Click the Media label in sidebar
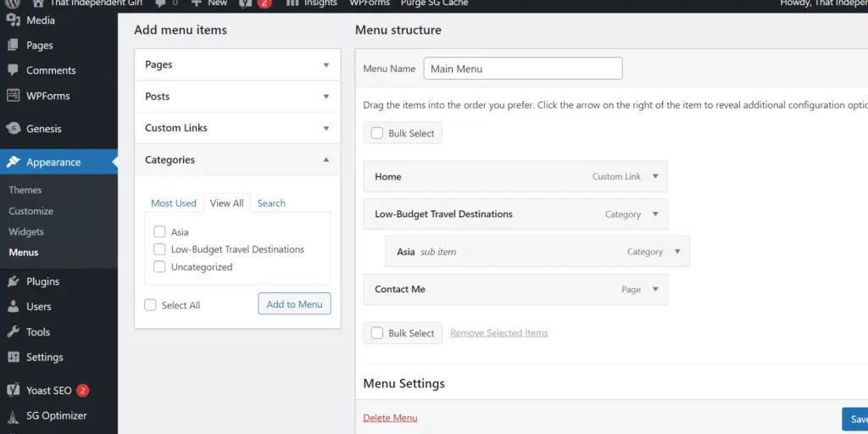Viewport: 868px width, 434px height. tap(41, 20)
